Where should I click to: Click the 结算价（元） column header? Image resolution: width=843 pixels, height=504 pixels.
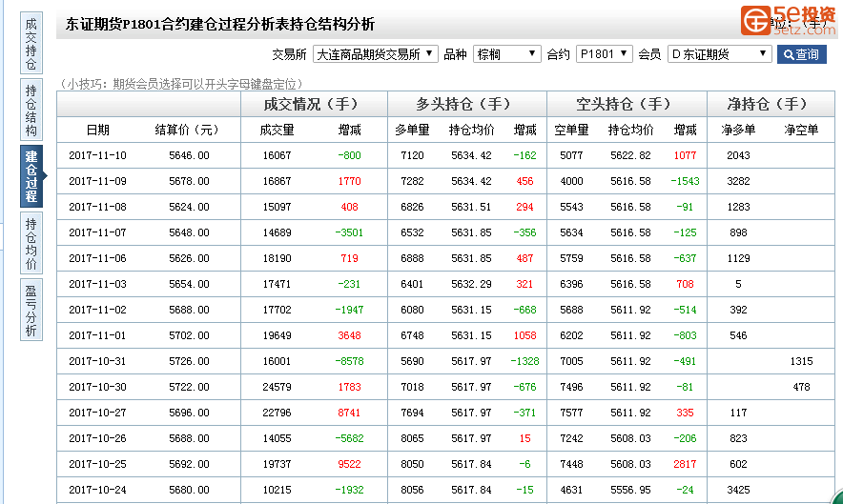pos(186,130)
